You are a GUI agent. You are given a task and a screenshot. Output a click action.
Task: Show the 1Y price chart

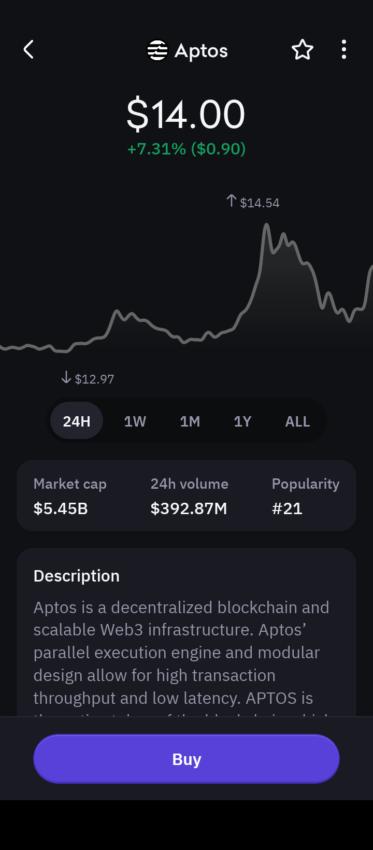coord(242,421)
